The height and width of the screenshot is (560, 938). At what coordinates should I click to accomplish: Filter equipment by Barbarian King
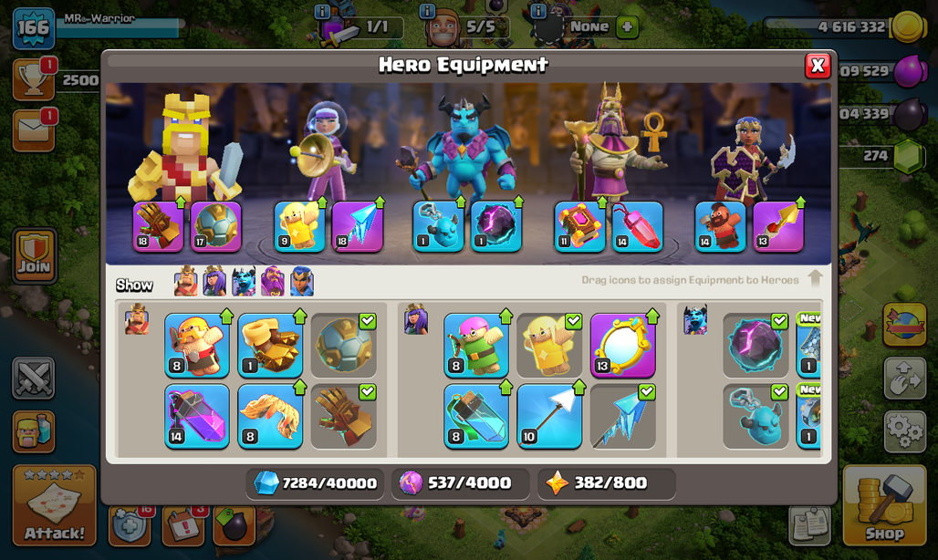pos(186,281)
